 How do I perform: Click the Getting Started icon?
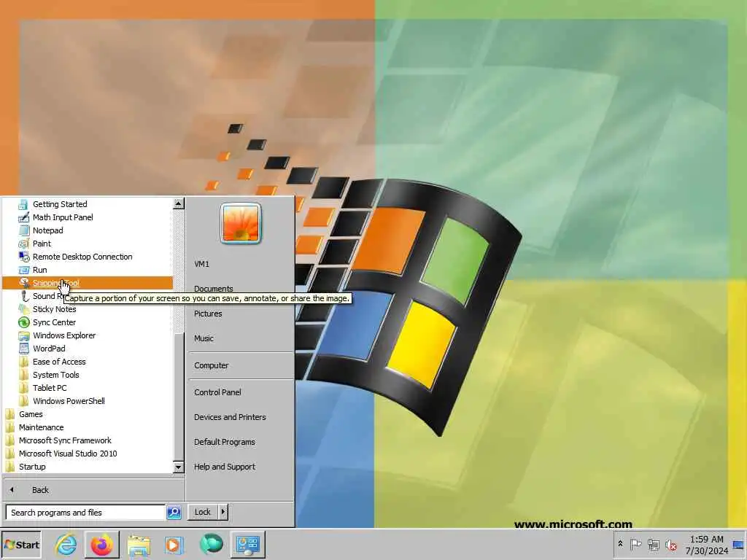(23, 204)
